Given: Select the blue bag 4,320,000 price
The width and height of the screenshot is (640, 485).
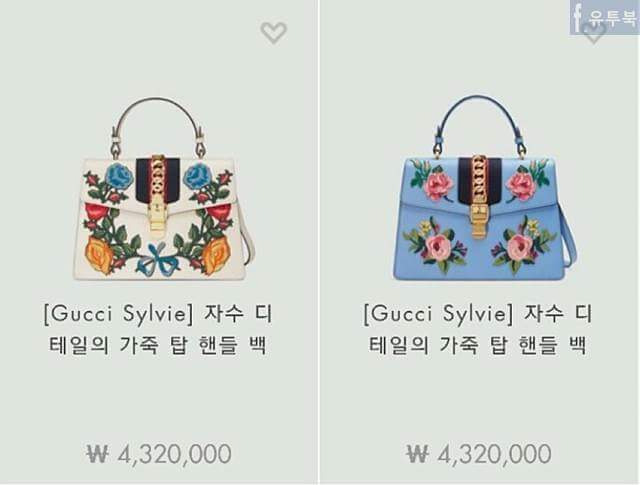Looking at the screenshot, I should click(x=494, y=454).
